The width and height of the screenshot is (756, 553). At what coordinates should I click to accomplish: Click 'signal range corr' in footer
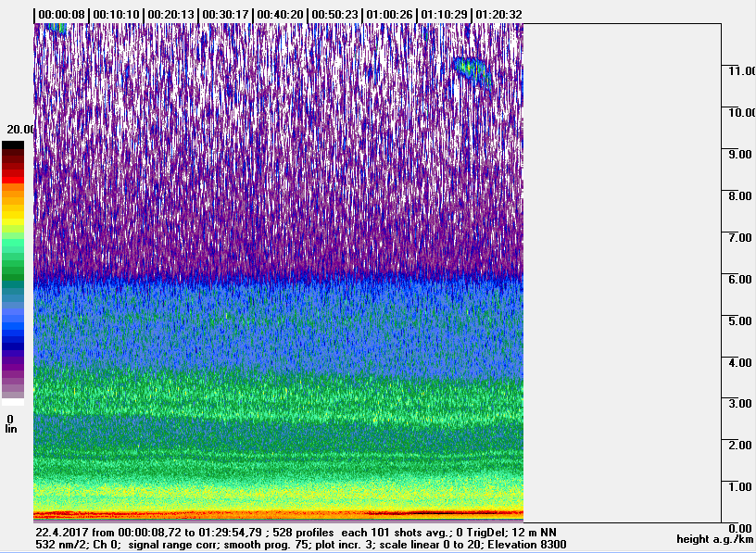click(173, 545)
